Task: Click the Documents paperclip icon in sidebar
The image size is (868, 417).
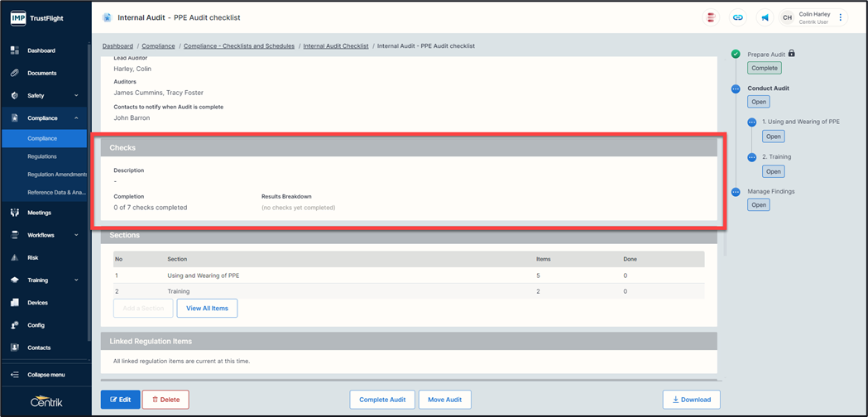Action: pos(15,73)
